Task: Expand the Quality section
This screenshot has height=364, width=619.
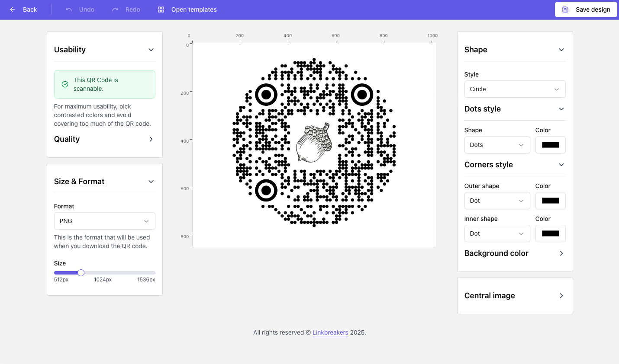Action: 151,139
